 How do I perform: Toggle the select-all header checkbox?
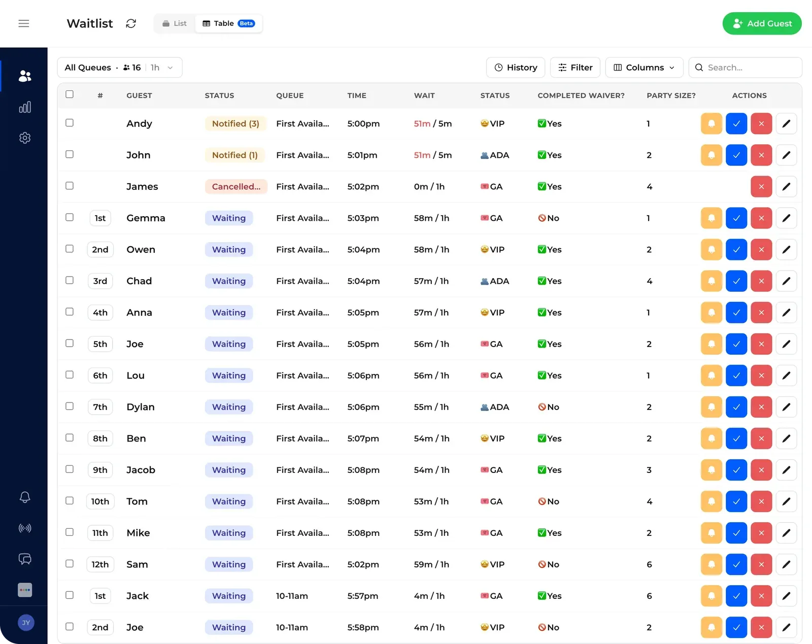[x=70, y=94]
